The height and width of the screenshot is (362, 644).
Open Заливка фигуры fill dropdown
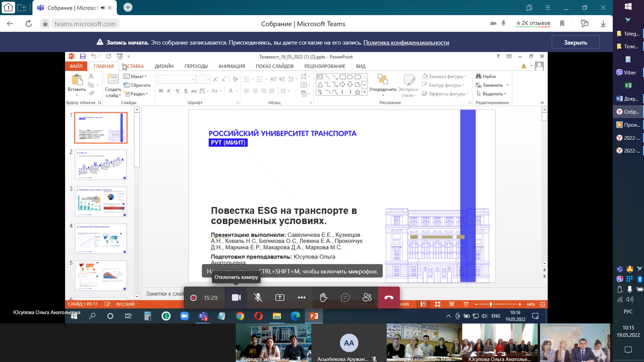[445, 76]
